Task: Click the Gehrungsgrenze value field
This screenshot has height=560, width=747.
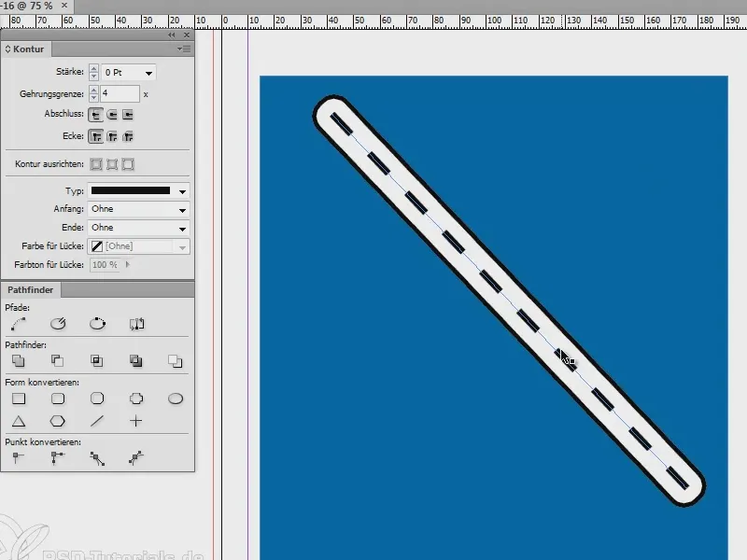Action: click(x=120, y=94)
